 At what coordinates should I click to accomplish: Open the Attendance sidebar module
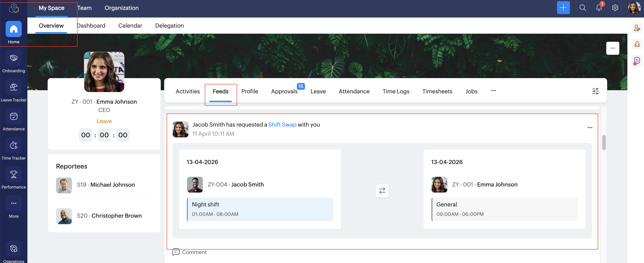[x=13, y=116]
